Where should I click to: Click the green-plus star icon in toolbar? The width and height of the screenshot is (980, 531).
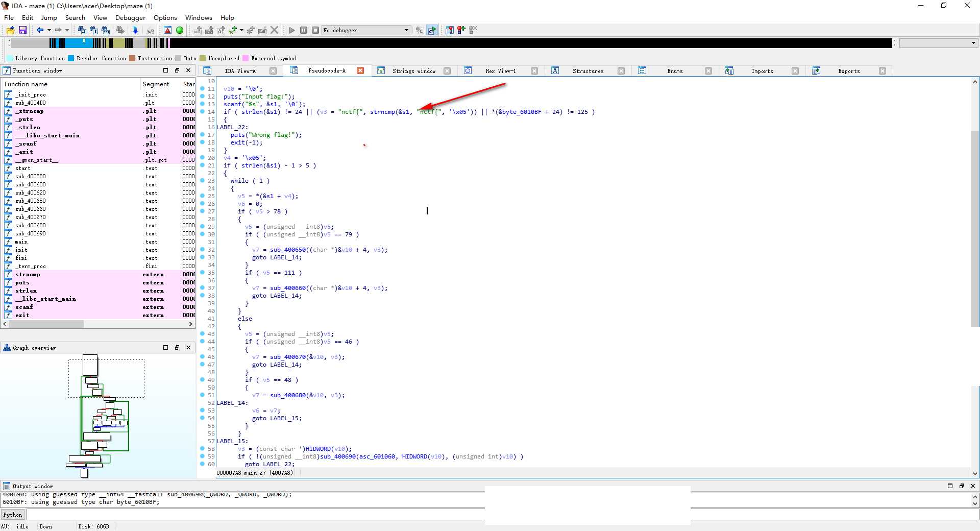233,30
